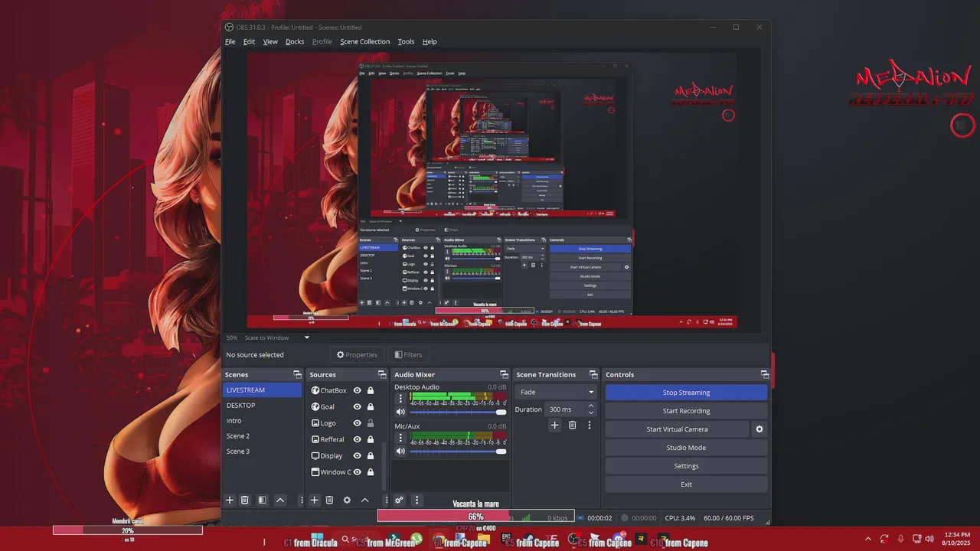The image size is (980, 551).
Task: Adjust the Desktop Audio volume slider
Action: 459,412
